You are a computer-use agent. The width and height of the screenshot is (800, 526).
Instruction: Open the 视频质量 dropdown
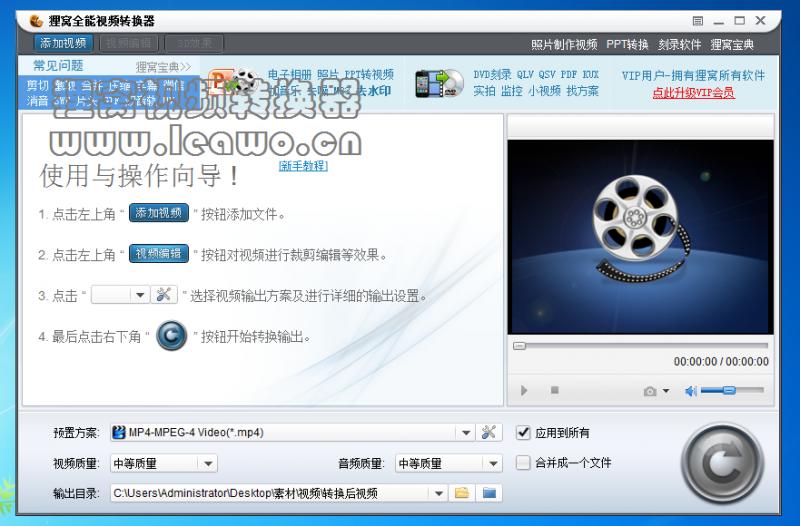click(x=207, y=463)
